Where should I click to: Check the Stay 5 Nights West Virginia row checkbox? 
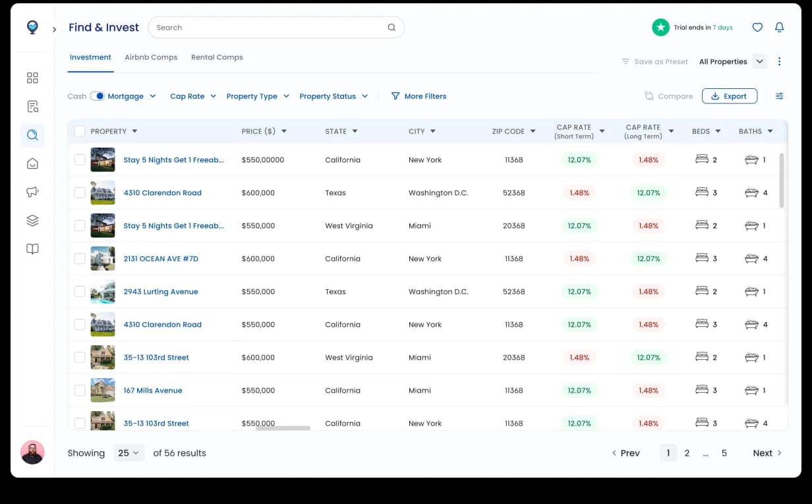click(80, 225)
